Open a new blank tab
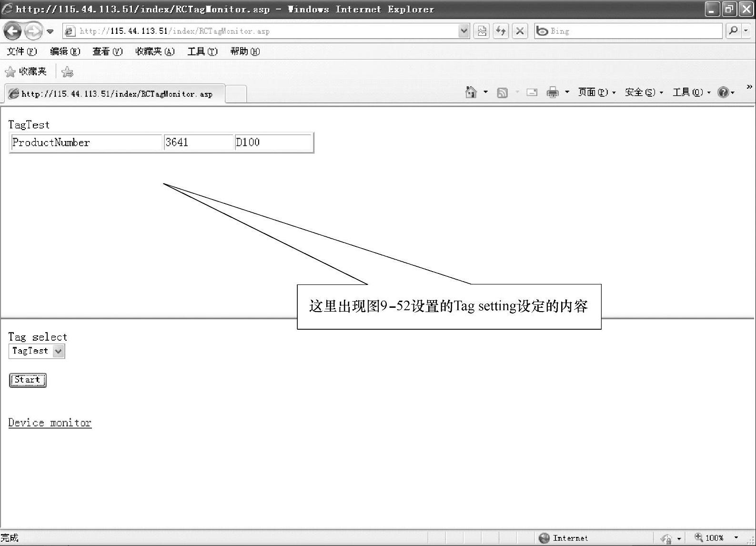Viewport: 756px width, 546px height. click(x=236, y=94)
